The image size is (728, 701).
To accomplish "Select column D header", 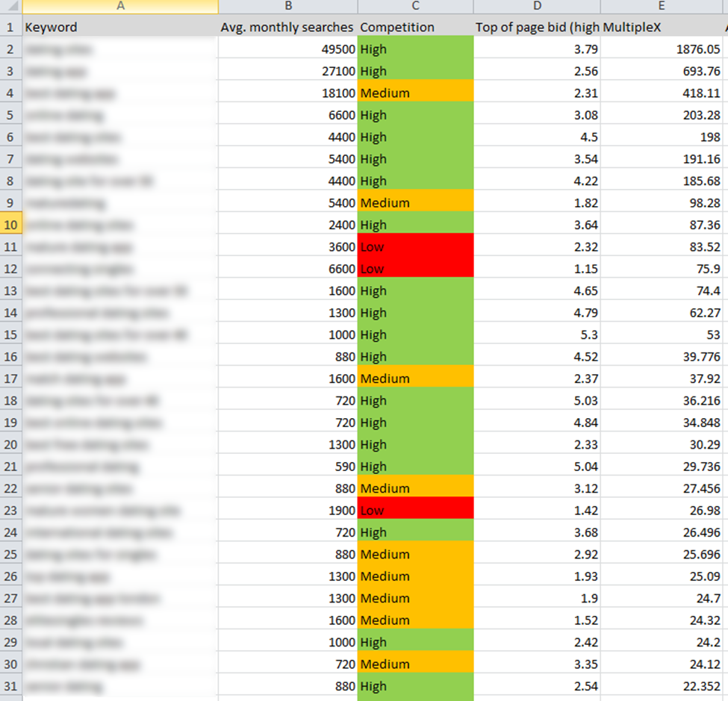I will [x=537, y=7].
